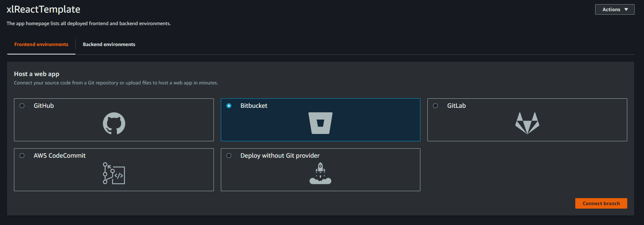The width and height of the screenshot is (644, 225).
Task: Select the GitLab radio button
Action: coord(435,105)
